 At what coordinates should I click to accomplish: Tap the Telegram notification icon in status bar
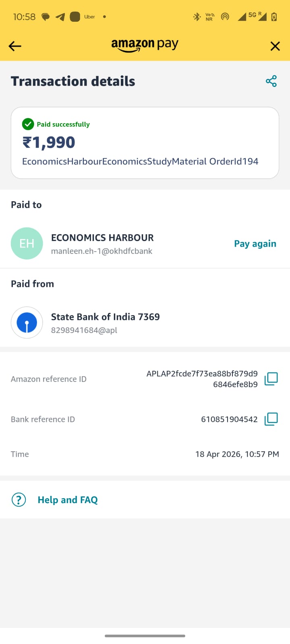pyautogui.click(x=60, y=17)
